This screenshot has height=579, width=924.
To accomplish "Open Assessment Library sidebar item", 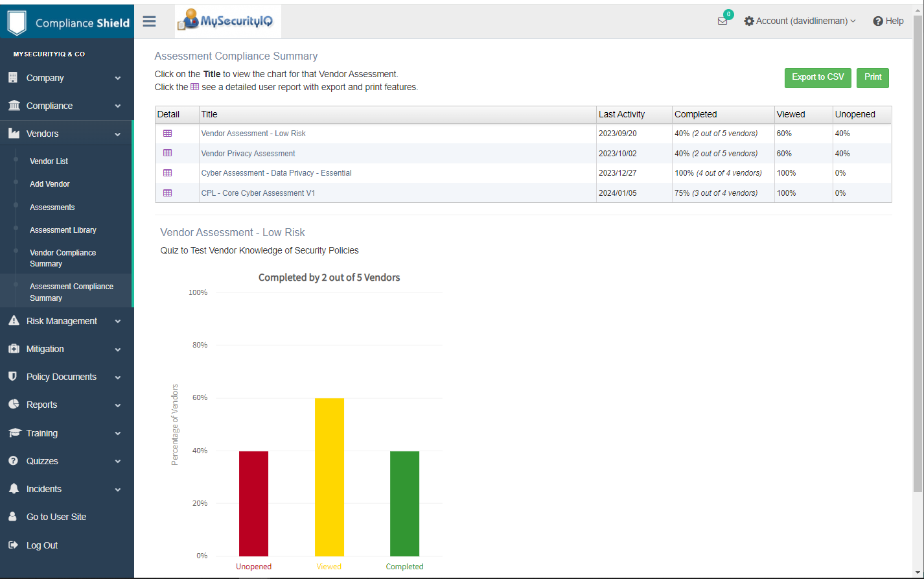I will point(63,230).
